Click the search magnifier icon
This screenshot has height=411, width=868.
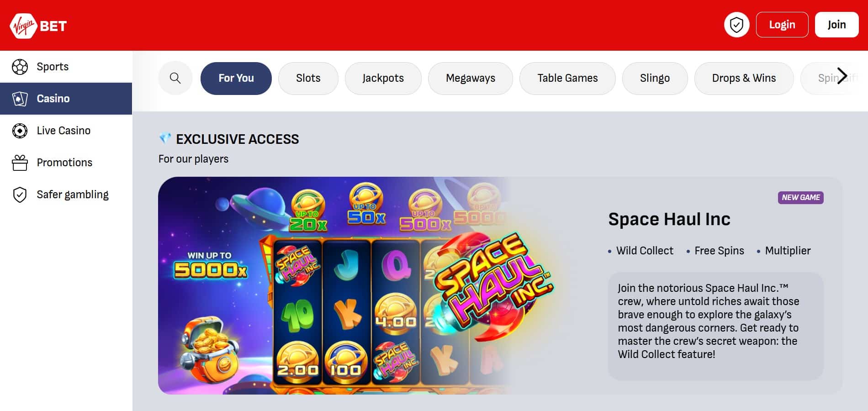click(175, 78)
